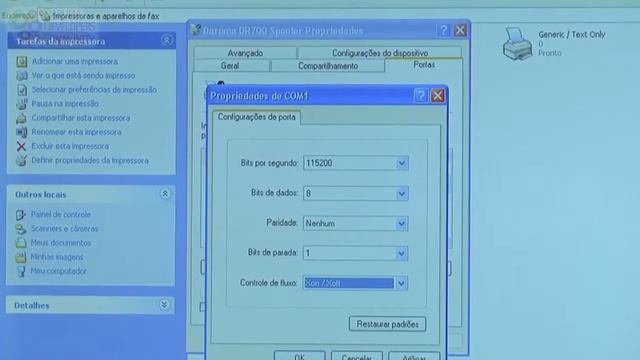This screenshot has height=360, width=640.
Task: Open the Controle de fluxo dropdown
Action: (402, 283)
